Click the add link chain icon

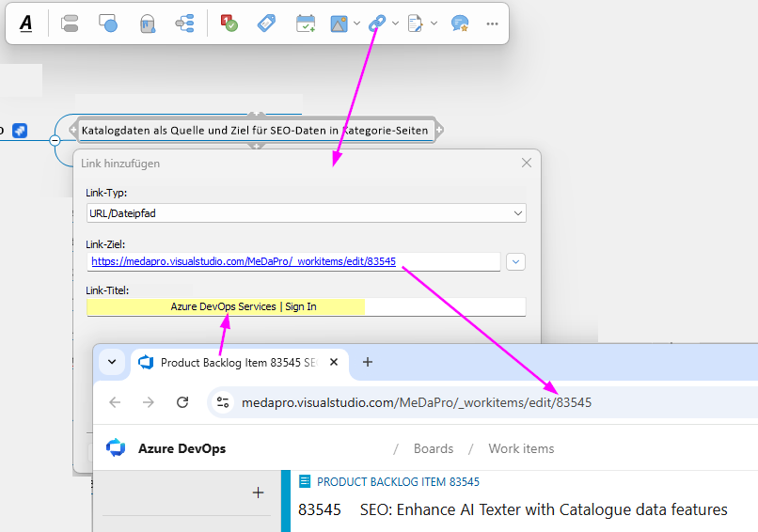(377, 23)
